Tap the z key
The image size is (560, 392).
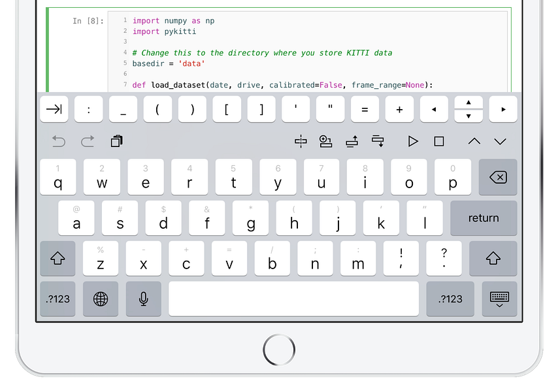[x=101, y=259]
